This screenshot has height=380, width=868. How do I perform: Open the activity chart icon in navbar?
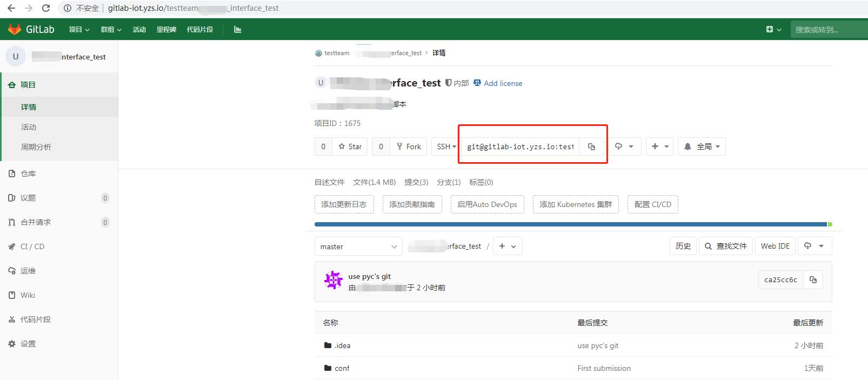point(237,29)
